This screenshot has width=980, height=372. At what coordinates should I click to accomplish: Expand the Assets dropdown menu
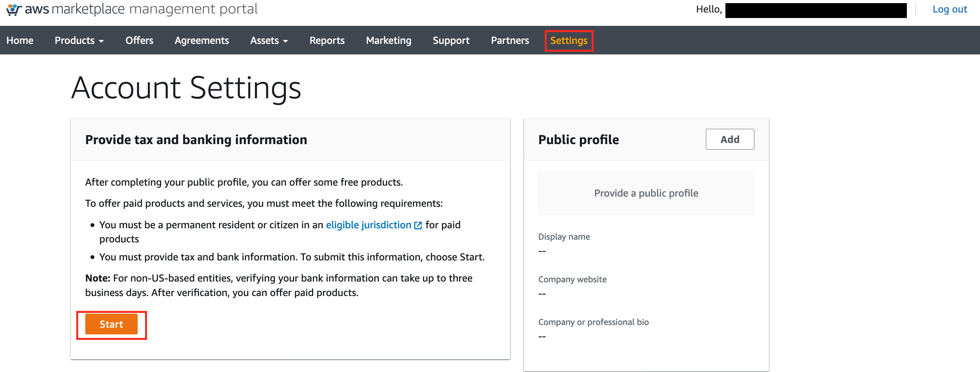[x=269, y=40]
